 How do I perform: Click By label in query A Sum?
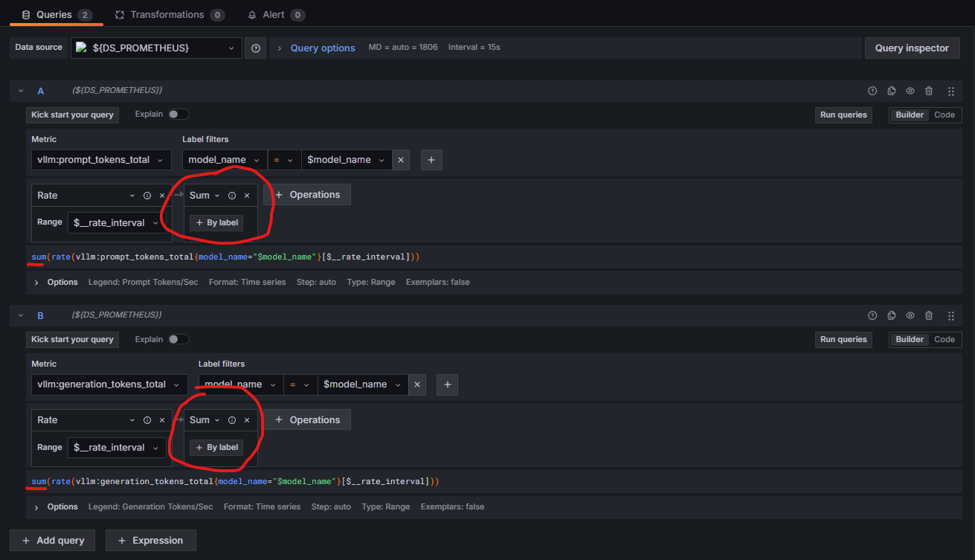pyautogui.click(x=216, y=222)
